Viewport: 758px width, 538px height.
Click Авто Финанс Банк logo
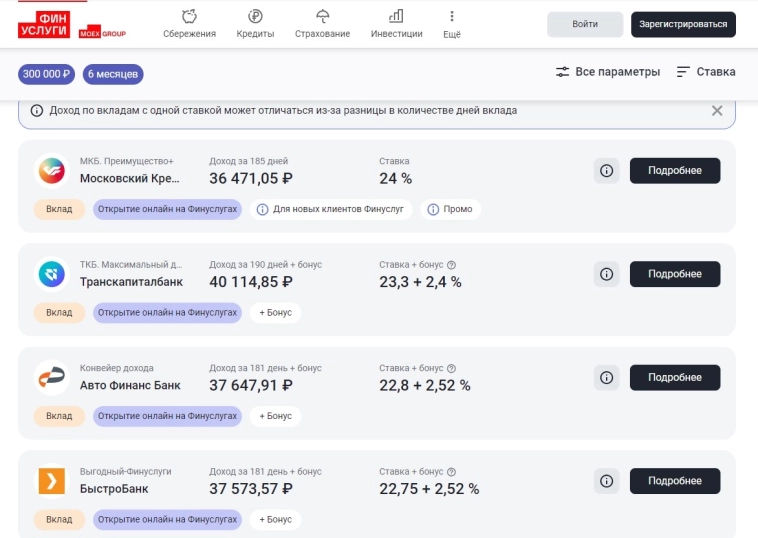pos(51,377)
